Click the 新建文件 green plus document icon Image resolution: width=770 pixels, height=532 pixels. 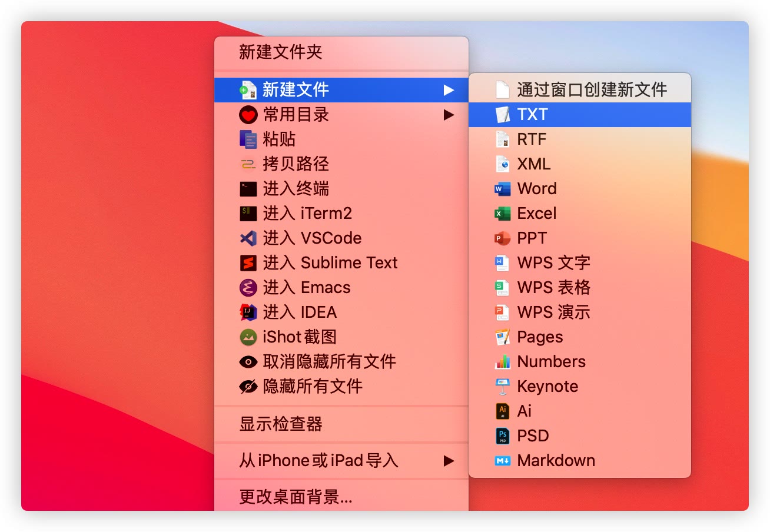point(248,90)
